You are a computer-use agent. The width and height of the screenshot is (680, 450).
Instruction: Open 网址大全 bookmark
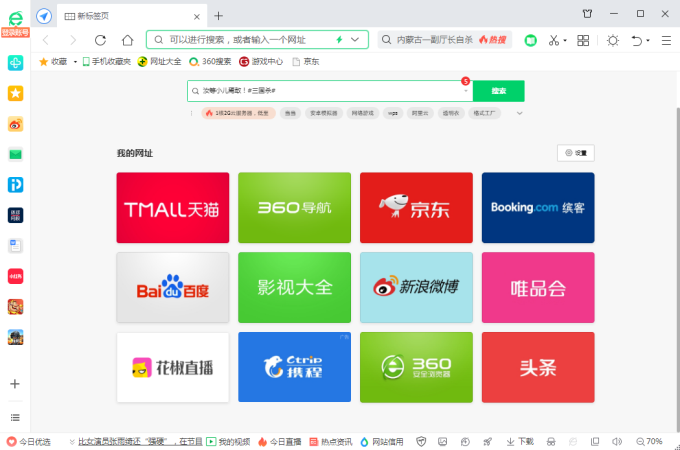[160, 62]
